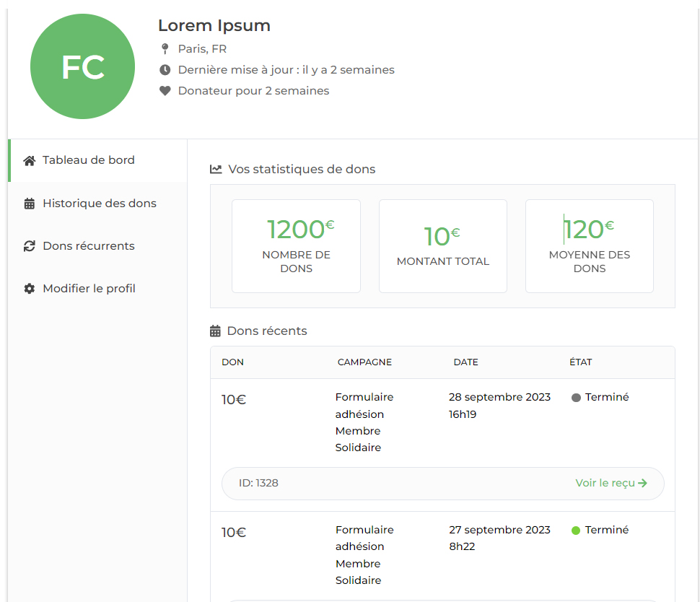Open the Historique des dons tab

pos(97,204)
